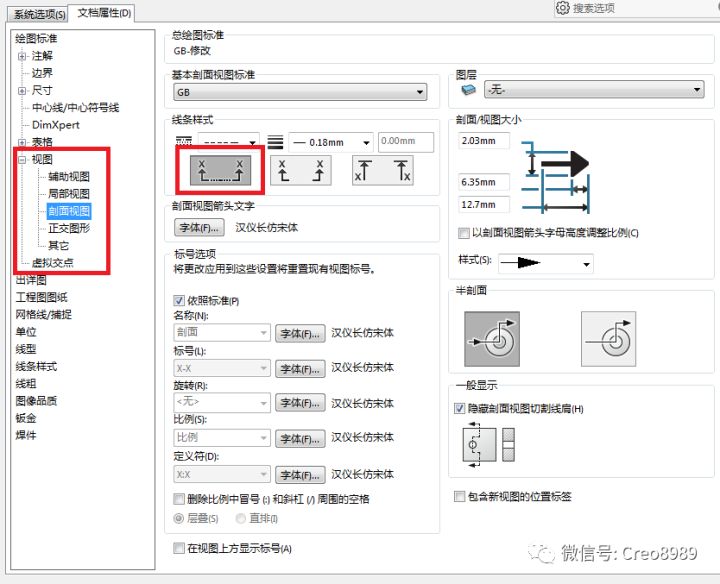Select DimXpert in the tree

click(x=56, y=125)
